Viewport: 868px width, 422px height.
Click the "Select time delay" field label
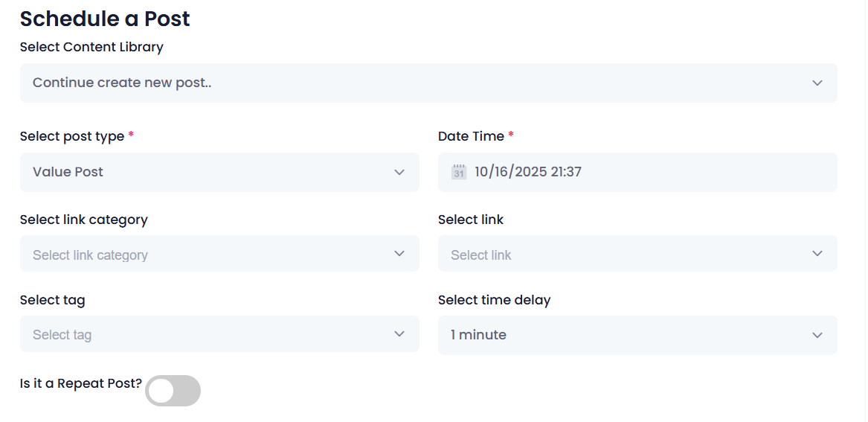click(494, 300)
